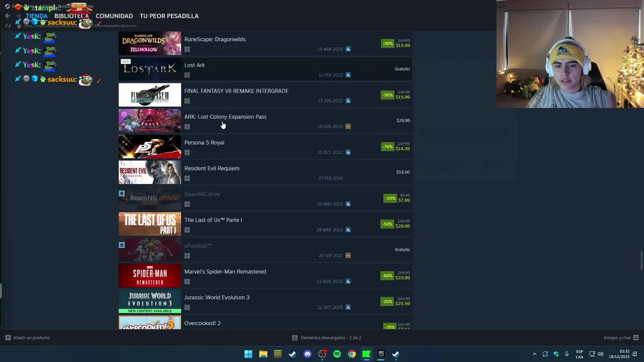This screenshot has height=362, width=644.
Task: Click the in-library icon on BeamNG.drive
Action: 122,193
